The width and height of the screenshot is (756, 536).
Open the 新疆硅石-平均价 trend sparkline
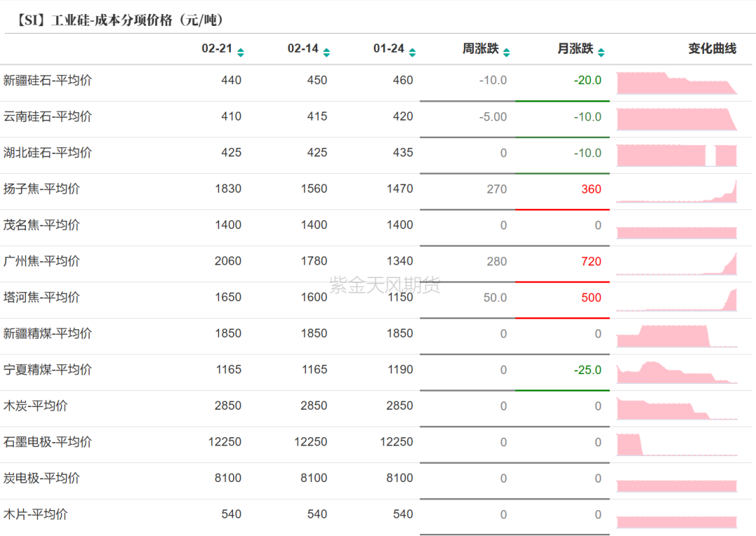click(676, 83)
